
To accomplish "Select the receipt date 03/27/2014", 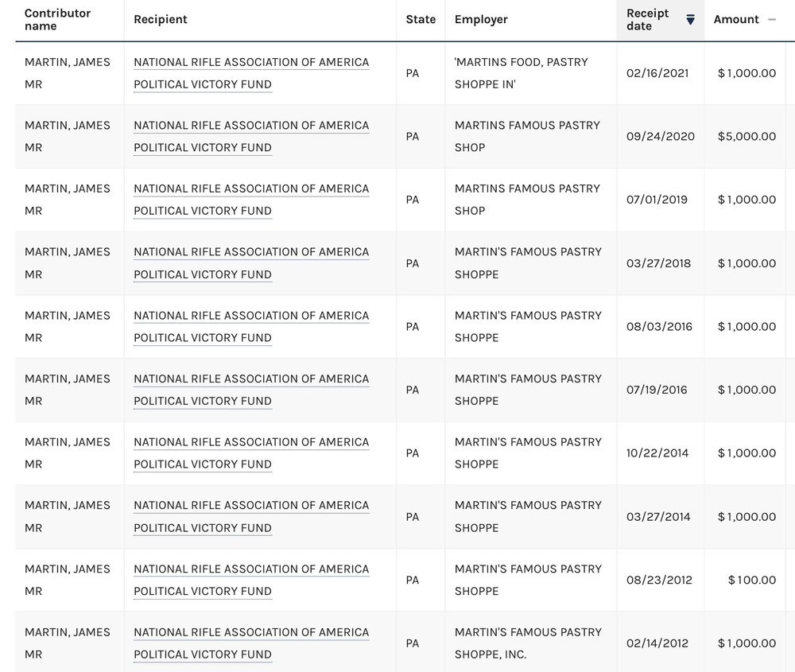I will coord(658,517).
